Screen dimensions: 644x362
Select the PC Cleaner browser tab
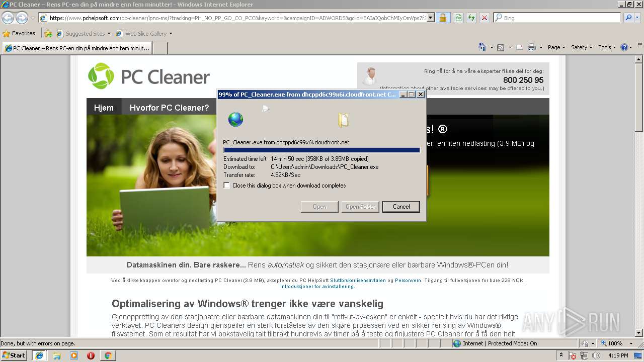click(77, 48)
